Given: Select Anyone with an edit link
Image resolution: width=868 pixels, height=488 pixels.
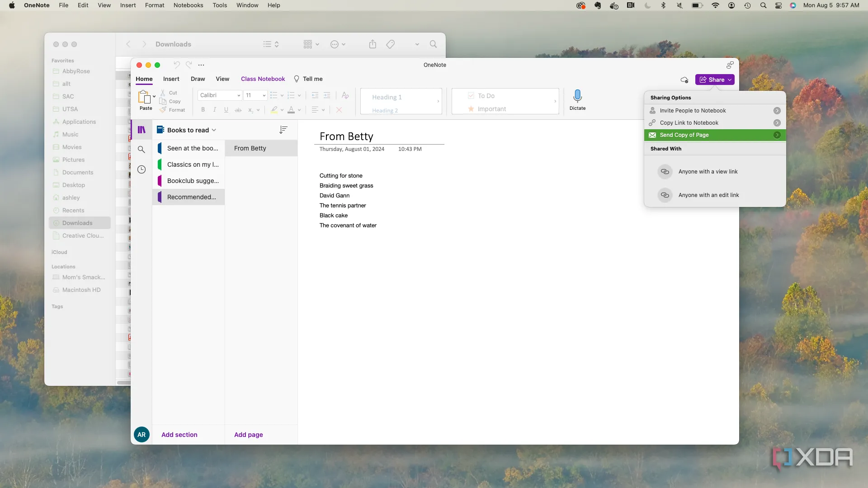Looking at the screenshot, I should (x=709, y=195).
